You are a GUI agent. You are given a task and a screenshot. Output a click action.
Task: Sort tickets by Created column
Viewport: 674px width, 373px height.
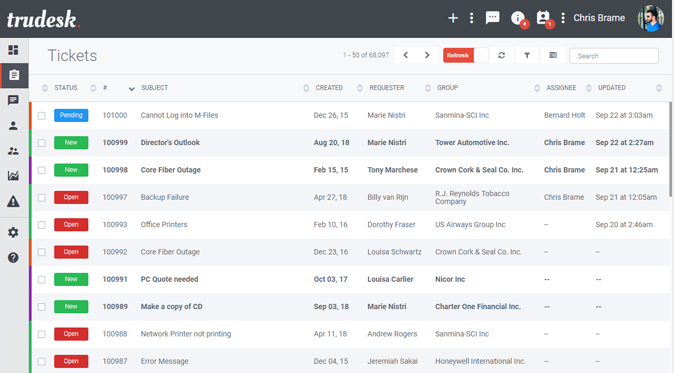[x=329, y=88]
